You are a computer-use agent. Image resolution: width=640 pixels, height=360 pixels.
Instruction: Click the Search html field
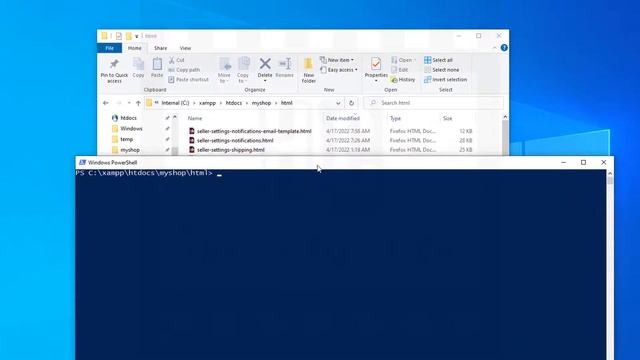tap(433, 103)
